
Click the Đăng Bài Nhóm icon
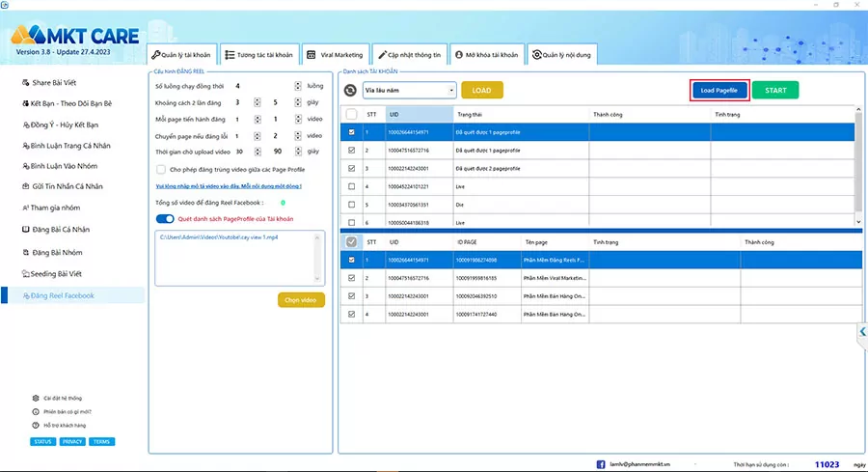pos(25,253)
